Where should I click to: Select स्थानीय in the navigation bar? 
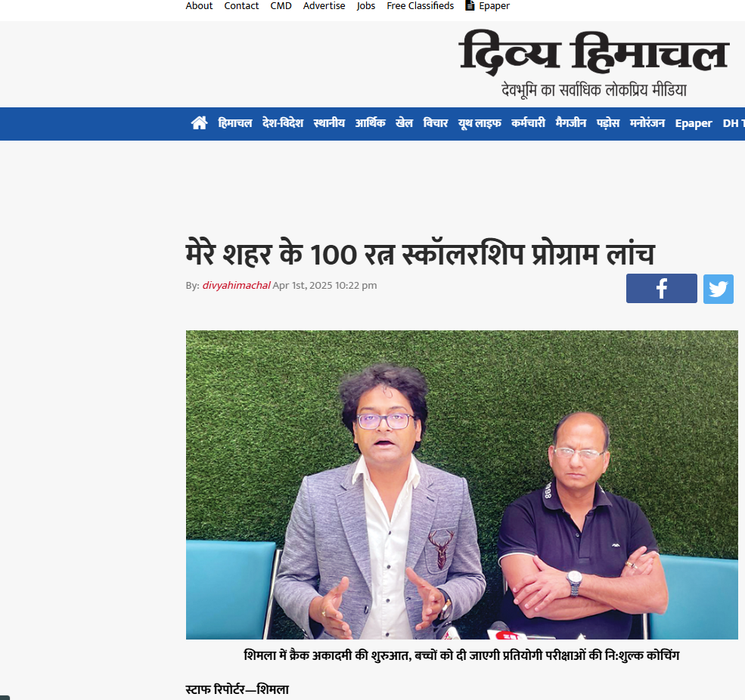pos(329,123)
